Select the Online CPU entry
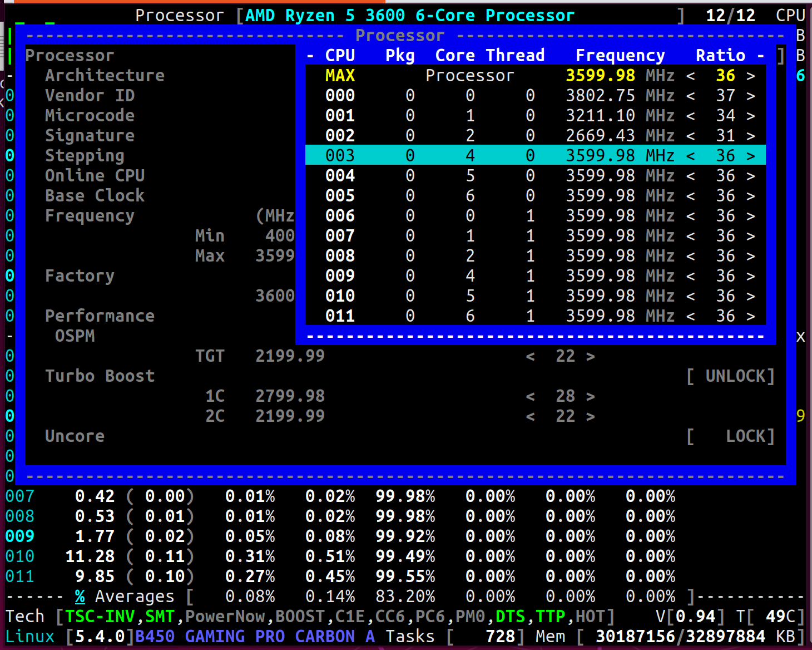Screen dimensions: 812x650 (95, 175)
